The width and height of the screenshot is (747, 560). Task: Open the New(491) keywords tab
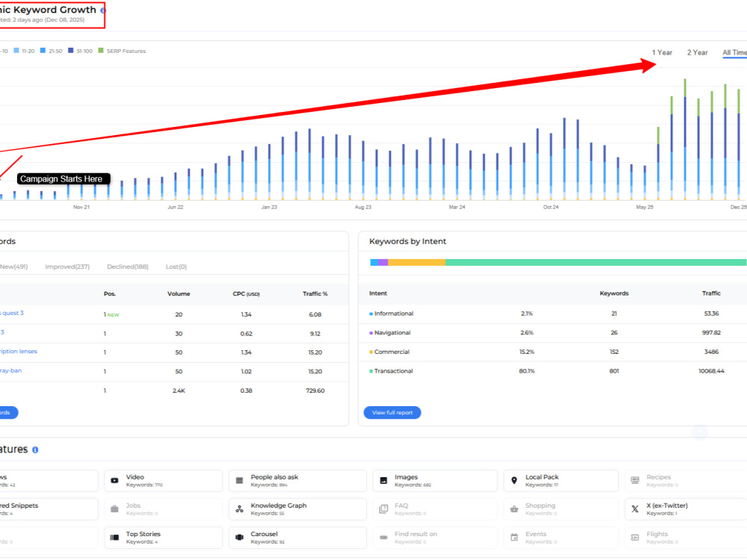coord(13,267)
